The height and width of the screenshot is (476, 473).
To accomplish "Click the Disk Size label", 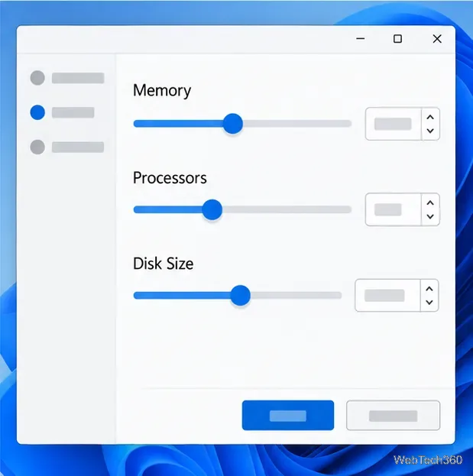I will pos(164,264).
